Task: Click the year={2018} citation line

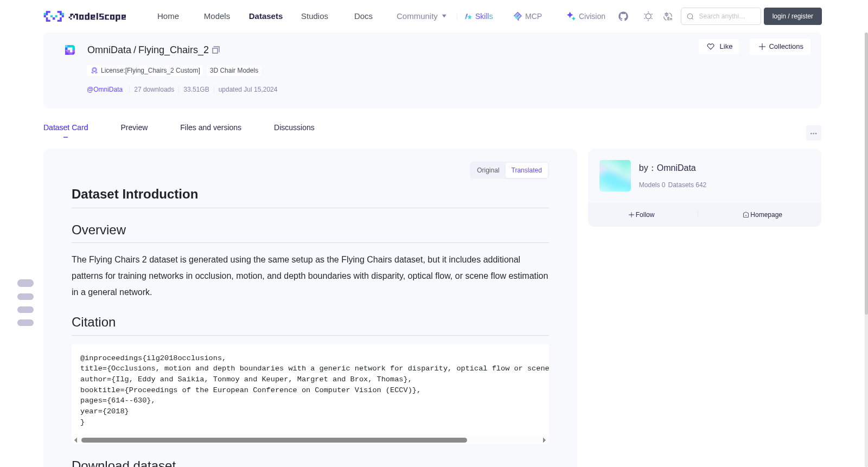Action: 105,411
